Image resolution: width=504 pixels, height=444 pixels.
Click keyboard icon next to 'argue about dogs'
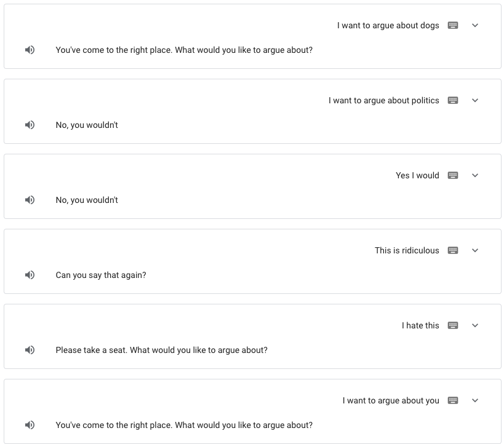pyautogui.click(x=453, y=25)
